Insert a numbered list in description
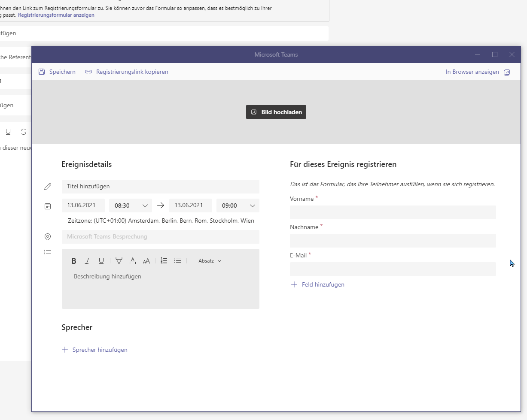 pyautogui.click(x=164, y=261)
